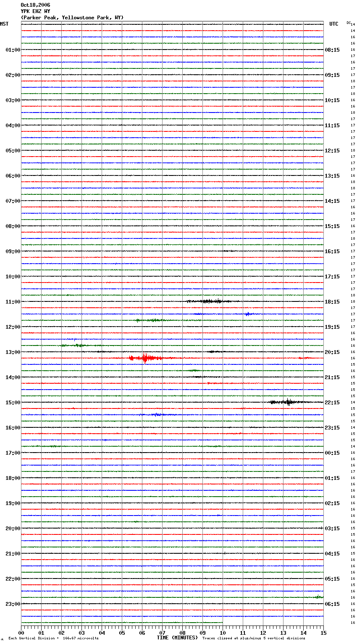
Task: Click the "13:00" MST time label
Action: click(13, 352)
